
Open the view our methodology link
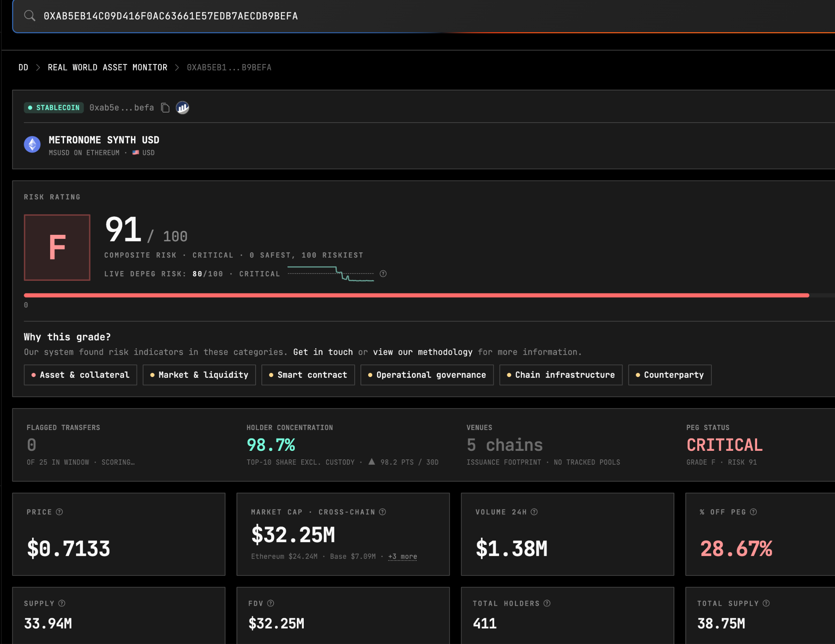(x=423, y=352)
